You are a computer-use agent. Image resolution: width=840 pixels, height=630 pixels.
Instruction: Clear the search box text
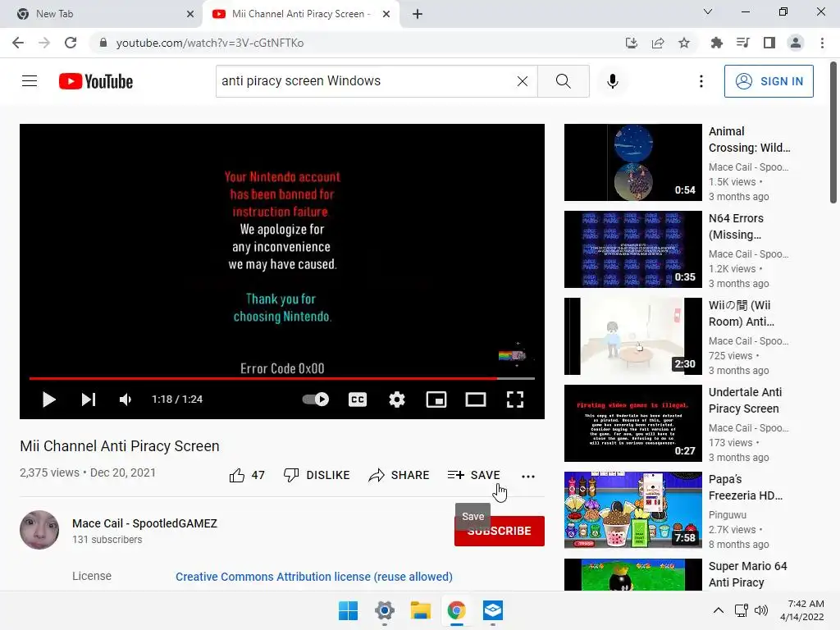coord(523,81)
